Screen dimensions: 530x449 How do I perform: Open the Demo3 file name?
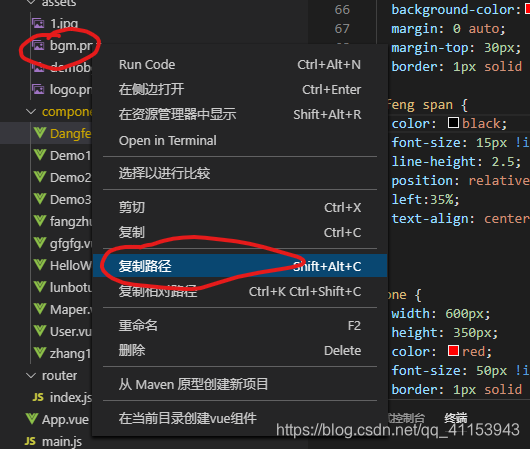click(70, 199)
